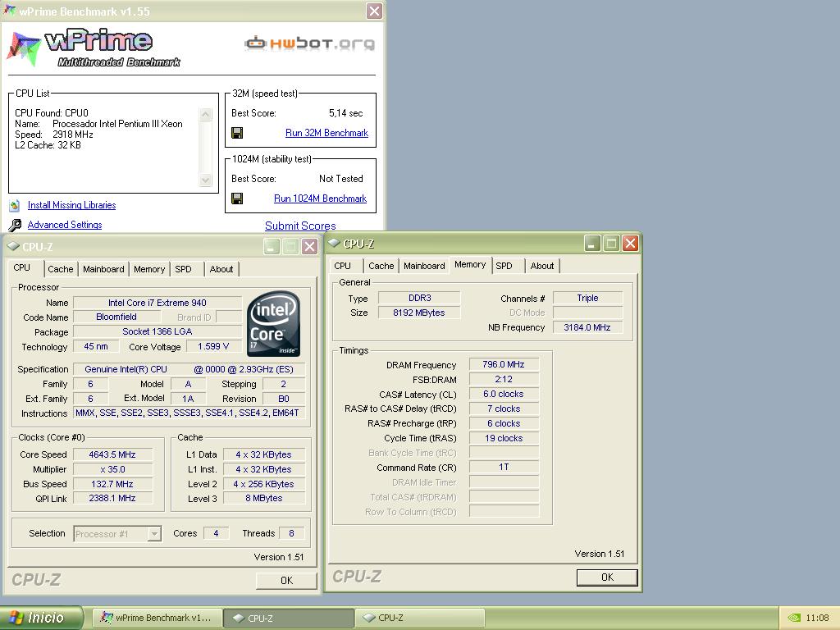Click the Name field Intel Core i7 Extreme 940
The image size is (840, 630).
click(157, 303)
